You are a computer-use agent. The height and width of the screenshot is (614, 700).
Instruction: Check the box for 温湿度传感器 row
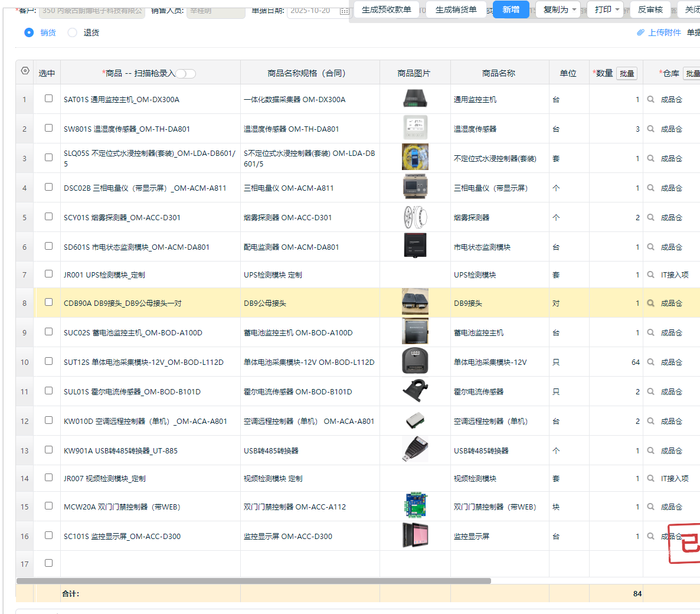click(48, 128)
